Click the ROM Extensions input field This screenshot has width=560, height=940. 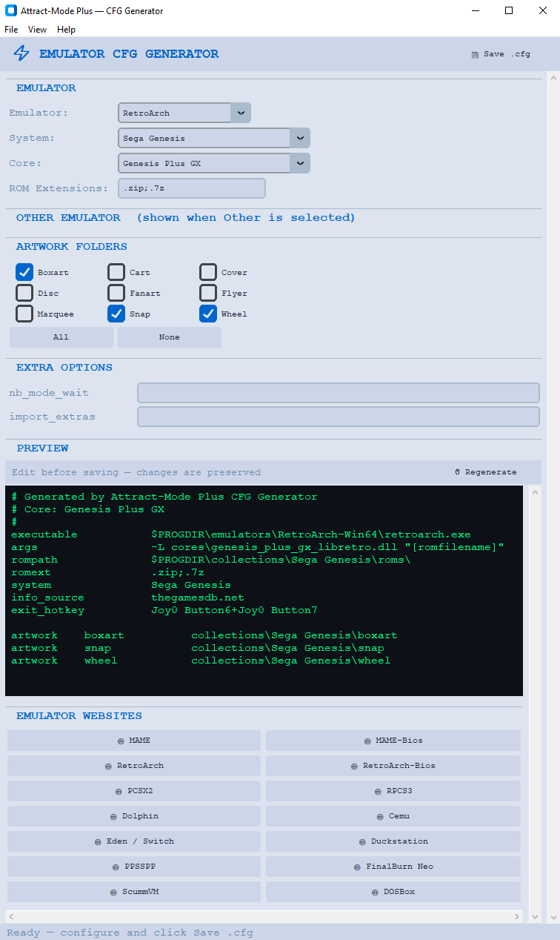(x=192, y=188)
